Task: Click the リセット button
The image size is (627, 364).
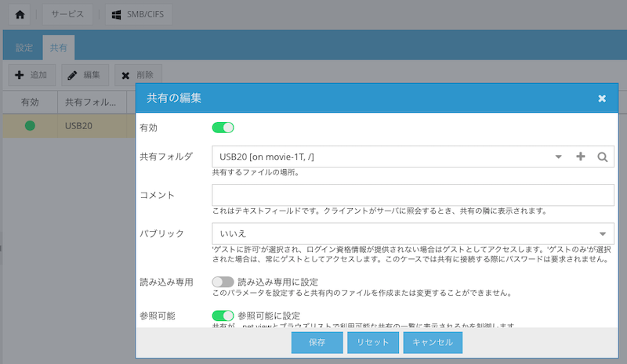Action: click(373, 342)
